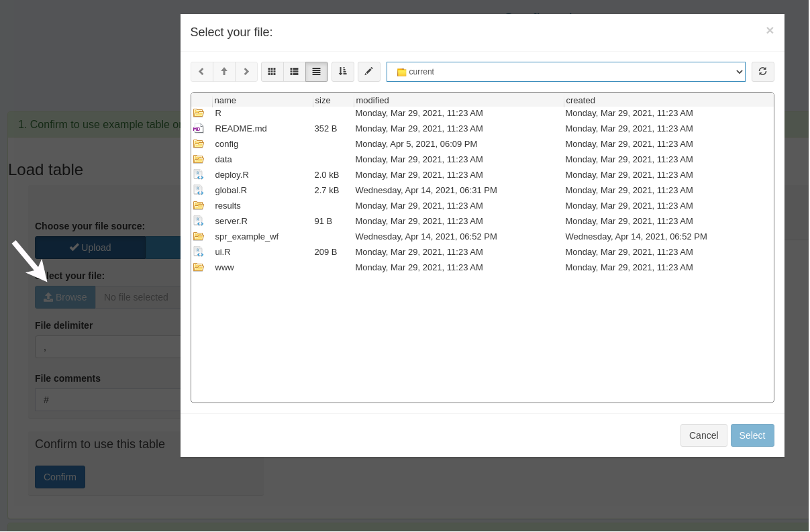
Task: Click modified date Wednesday, Apr 14, 06:31 PM
Action: (427, 190)
